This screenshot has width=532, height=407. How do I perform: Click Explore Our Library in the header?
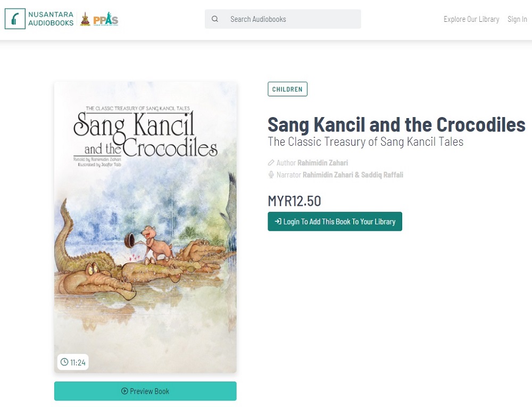[471, 19]
